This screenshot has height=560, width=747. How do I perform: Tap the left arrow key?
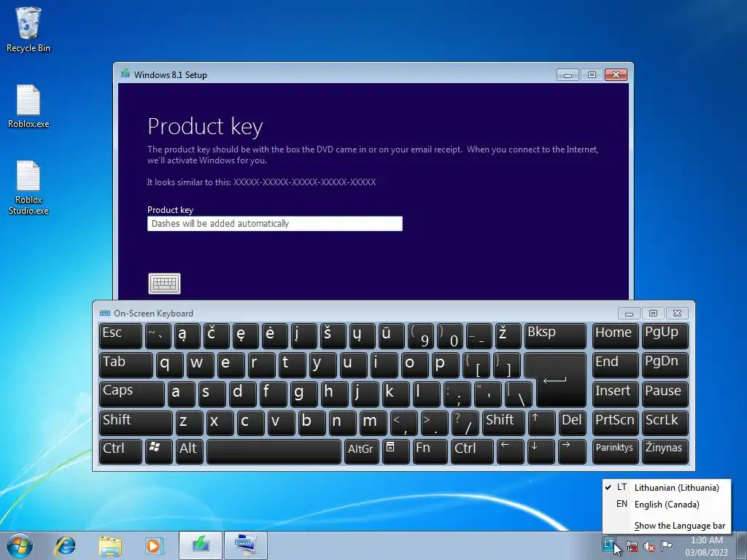tap(510, 451)
